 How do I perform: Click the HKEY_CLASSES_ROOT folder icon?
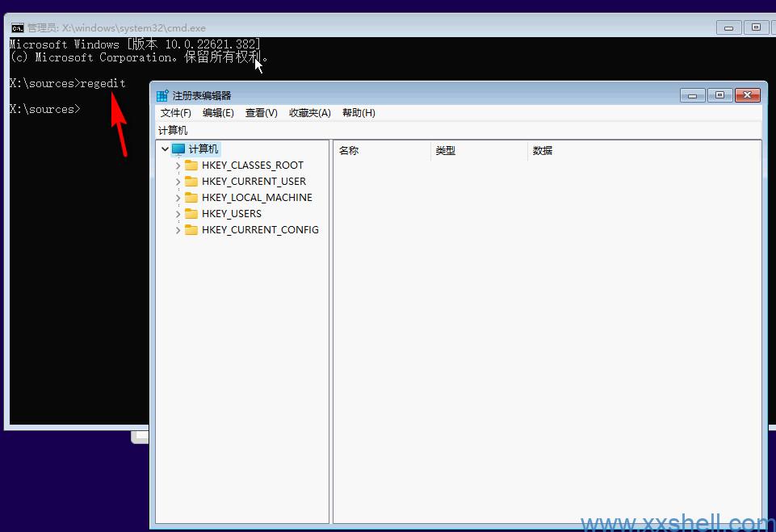click(191, 165)
